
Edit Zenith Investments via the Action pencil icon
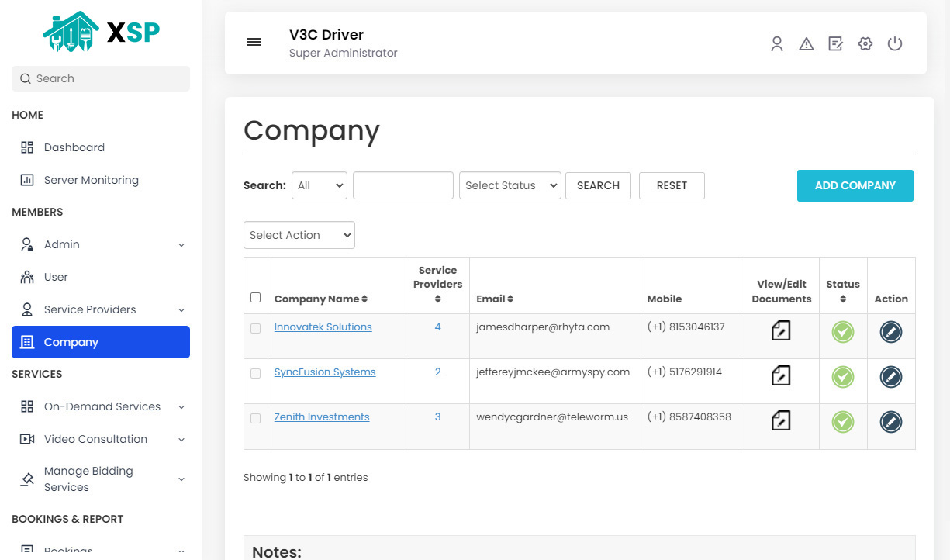(x=891, y=422)
